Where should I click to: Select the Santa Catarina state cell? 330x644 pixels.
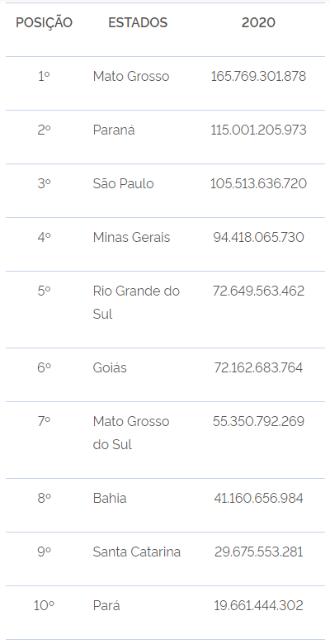tap(137, 552)
